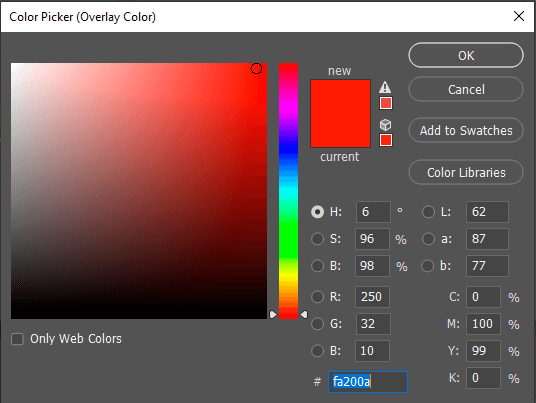Click the 'current' label below preview
This screenshot has height=403, width=536.
(x=339, y=157)
